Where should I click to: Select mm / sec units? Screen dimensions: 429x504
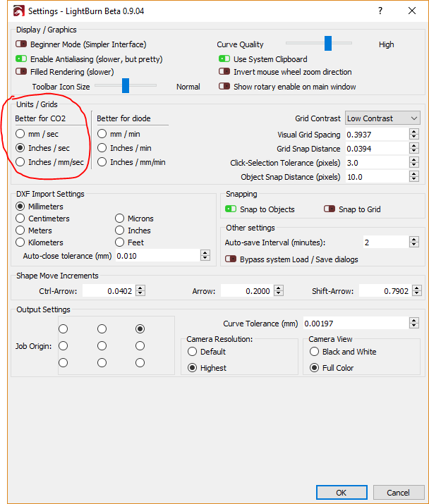point(20,133)
